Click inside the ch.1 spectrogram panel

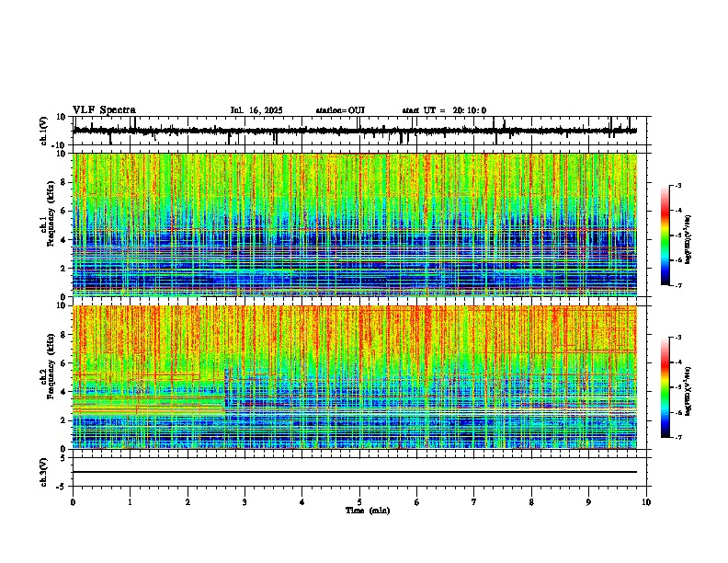(x=355, y=224)
